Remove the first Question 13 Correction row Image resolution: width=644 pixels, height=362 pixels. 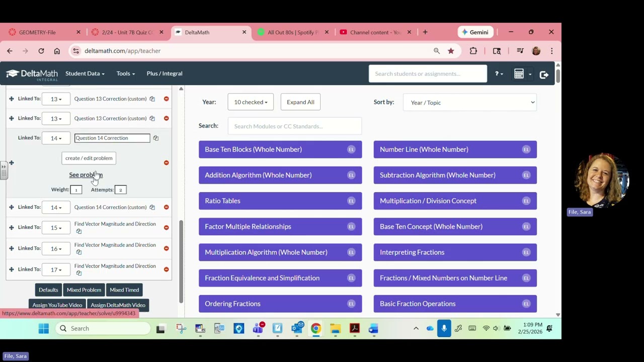(166, 99)
